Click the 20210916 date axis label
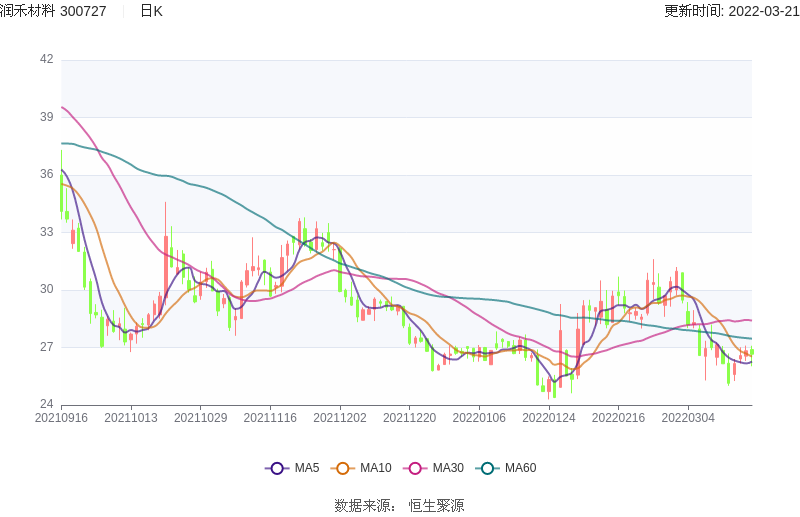This screenshot has height=517, width=800. click(61, 418)
